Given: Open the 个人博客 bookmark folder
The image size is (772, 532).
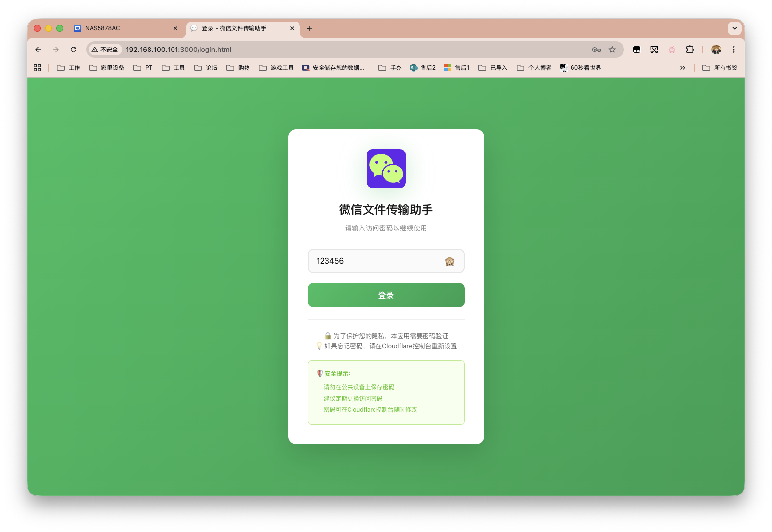Looking at the screenshot, I should 534,68.
